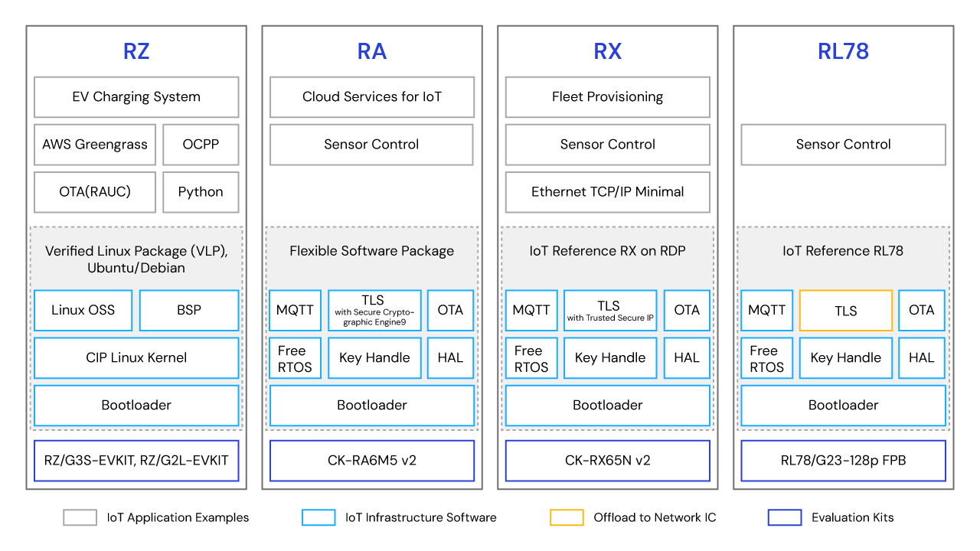The width and height of the screenshot is (980, 551).
Task: Switch to the RZ column header
Action: 136,51
